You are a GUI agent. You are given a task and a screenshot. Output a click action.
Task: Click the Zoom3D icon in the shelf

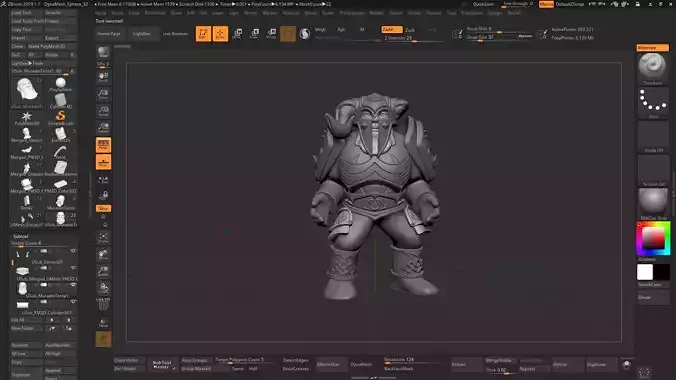point(103,271)
